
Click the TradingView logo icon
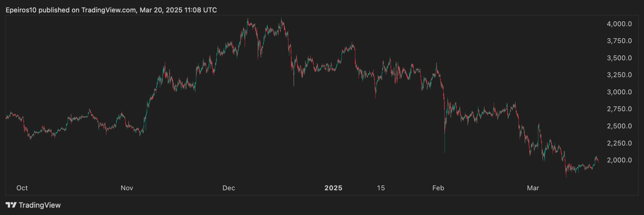click(11, 205)
